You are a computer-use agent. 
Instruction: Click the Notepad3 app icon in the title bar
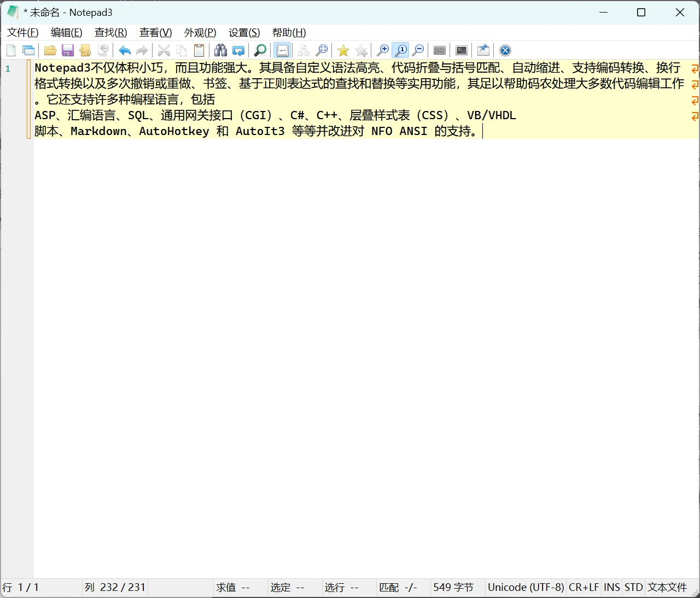(13, 12)
